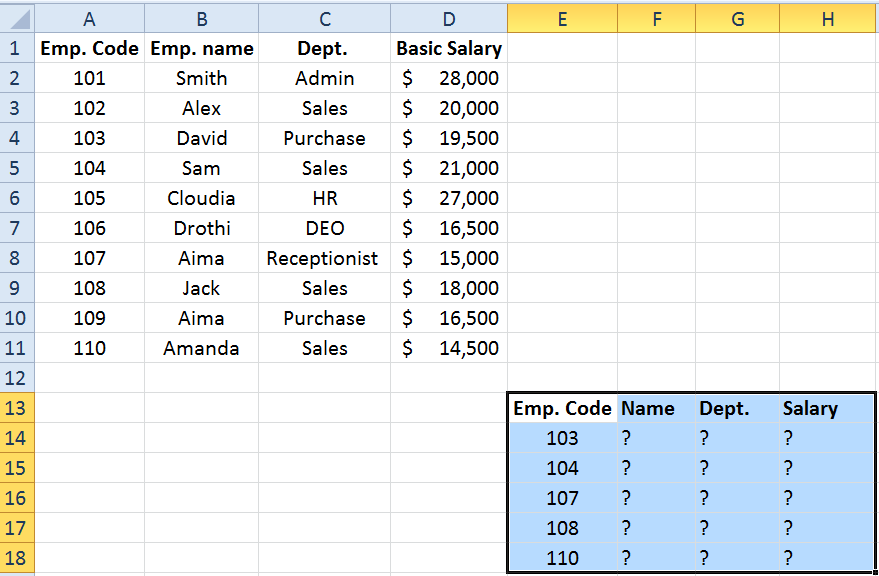Click the Receptionist department cell

click(324, 258)
